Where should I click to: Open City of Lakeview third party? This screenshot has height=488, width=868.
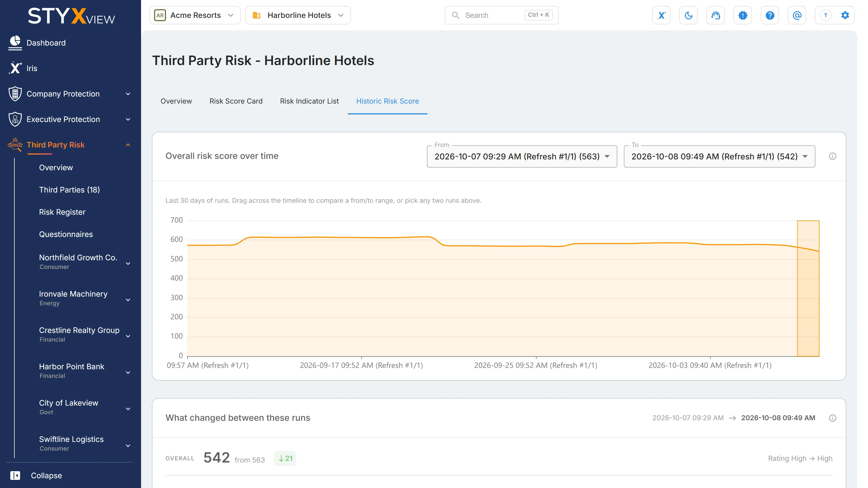(x=68, y=407)
